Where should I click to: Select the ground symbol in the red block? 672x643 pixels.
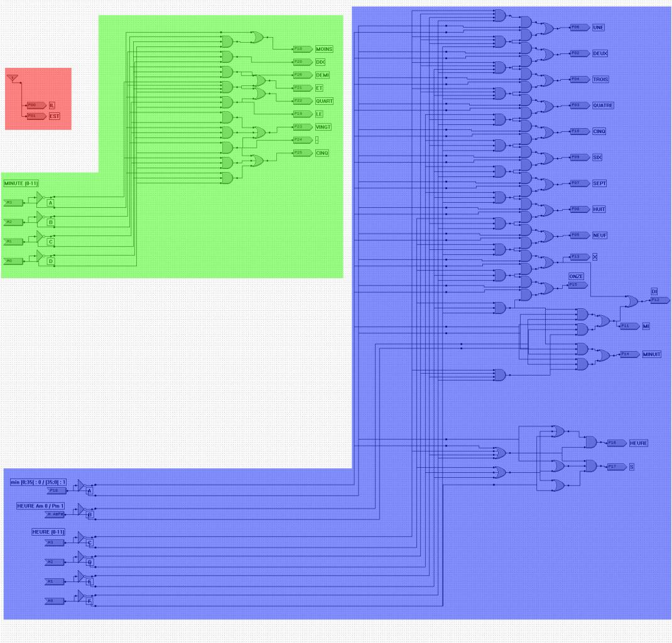[x=13, y=78]
